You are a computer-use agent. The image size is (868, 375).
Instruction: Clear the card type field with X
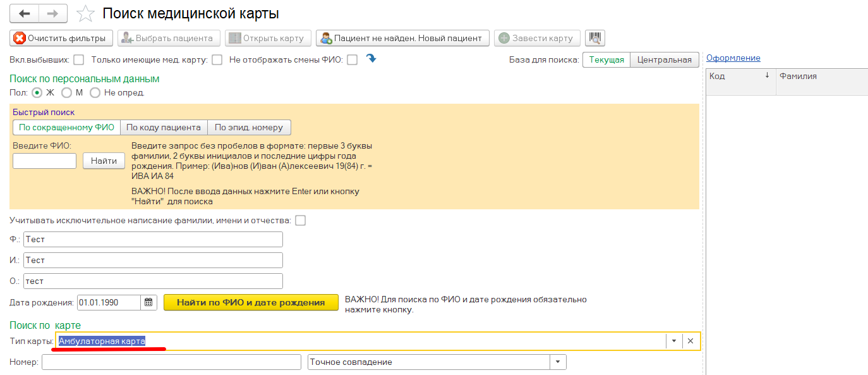pyautogui.click(x=690, y=341)
